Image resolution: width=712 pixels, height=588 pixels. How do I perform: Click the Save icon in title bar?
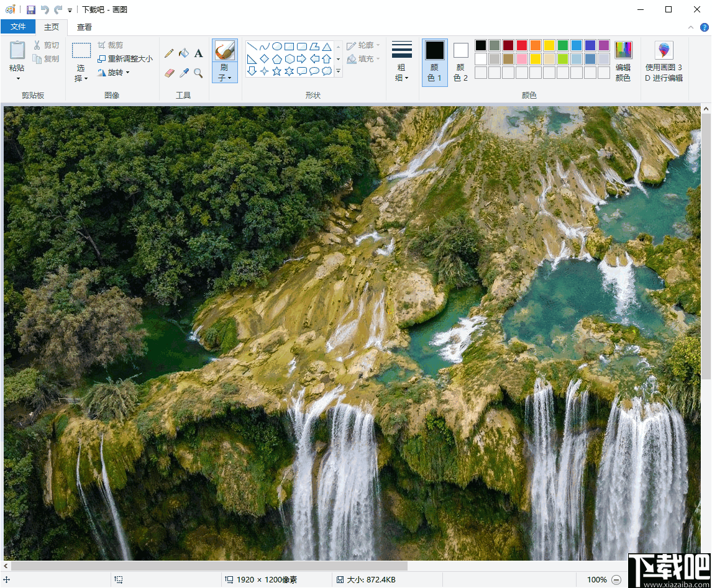tap(31, 9)
